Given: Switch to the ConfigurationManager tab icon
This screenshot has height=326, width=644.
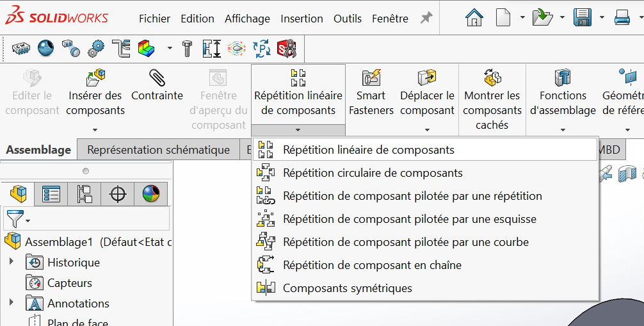Looking at the screenshot, I should (85, 193).
